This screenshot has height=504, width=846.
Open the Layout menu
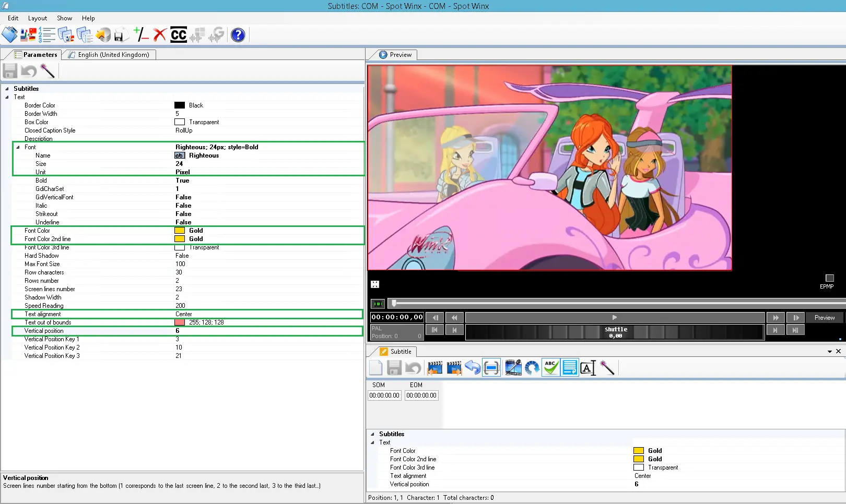pyautogui.click(x=37, y=18)
